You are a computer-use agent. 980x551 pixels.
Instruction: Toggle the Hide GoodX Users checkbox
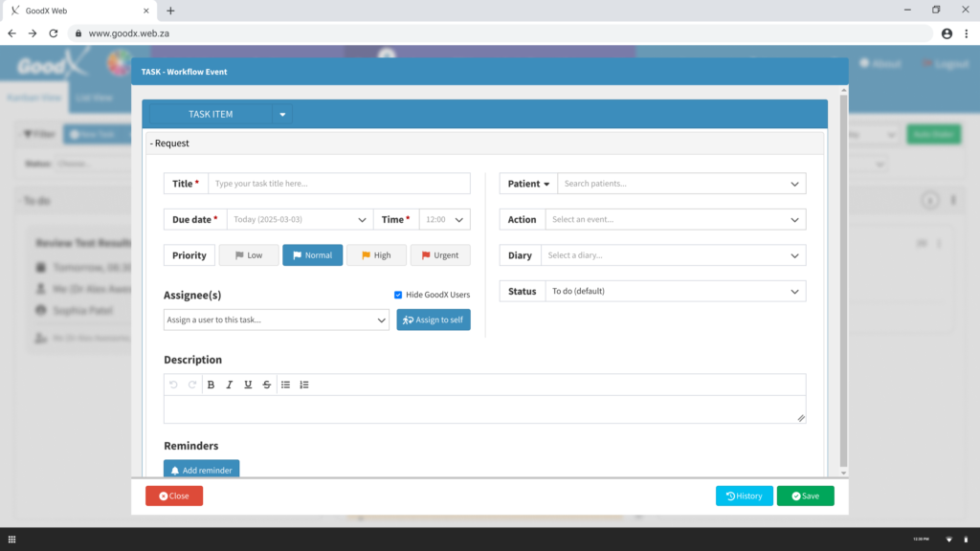click(x=398, y=295)
